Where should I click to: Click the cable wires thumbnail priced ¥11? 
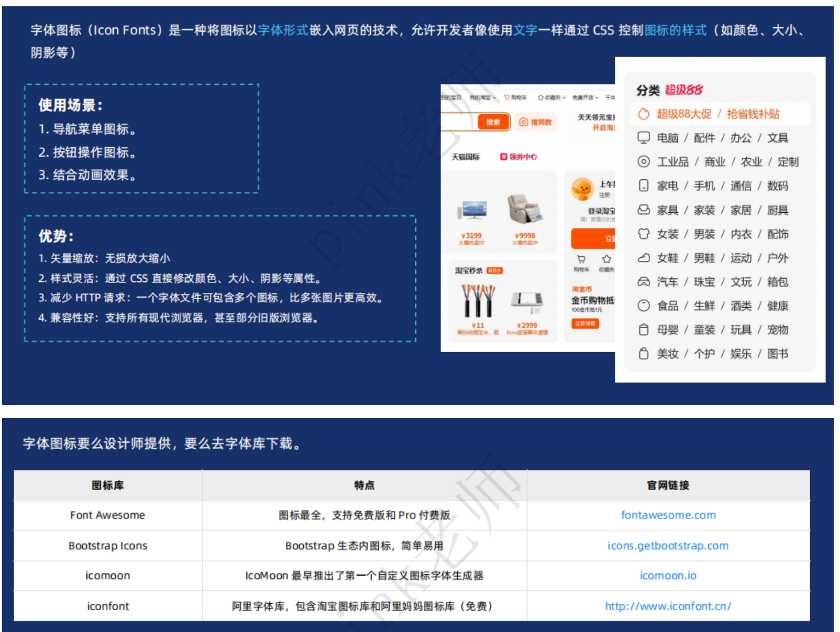pyautogui.click(x=478, y=300)
